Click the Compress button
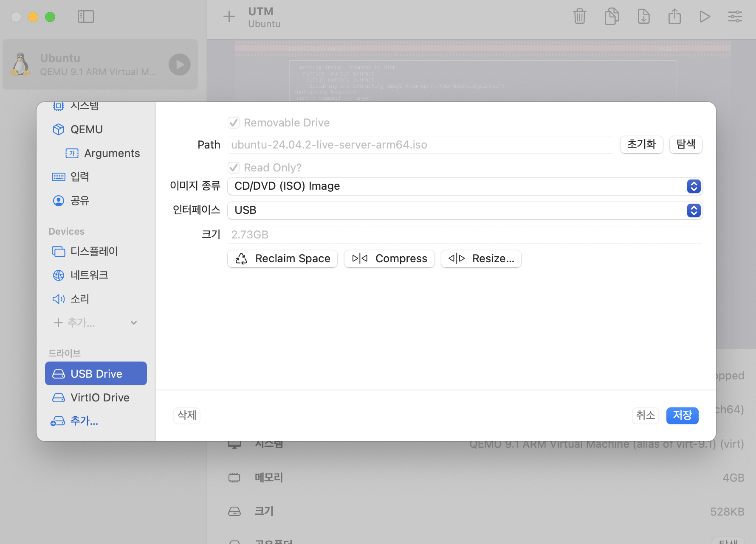The width and height of the screenshot is (756, 544). click(389, 259)
